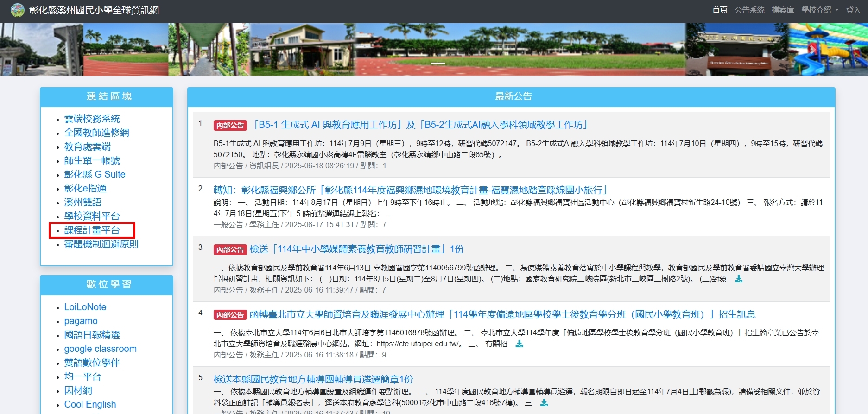Open the 課程計畫平台 link
The width and height of the screenshot is (868, 414).
point(92,230)
